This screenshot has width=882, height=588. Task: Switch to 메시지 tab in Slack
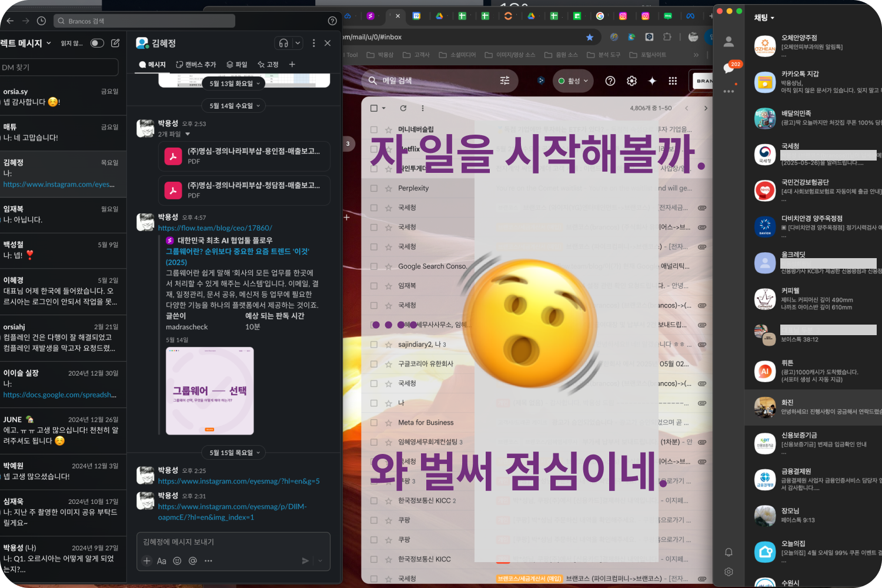click(x=152, y=65)
